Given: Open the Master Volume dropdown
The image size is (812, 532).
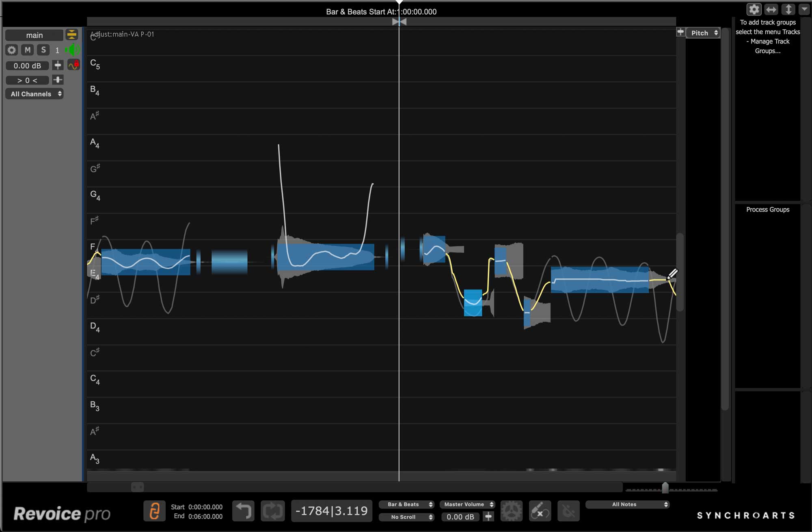Looking at the screenshot, I should pyautogui.click(x=467, y=504).
